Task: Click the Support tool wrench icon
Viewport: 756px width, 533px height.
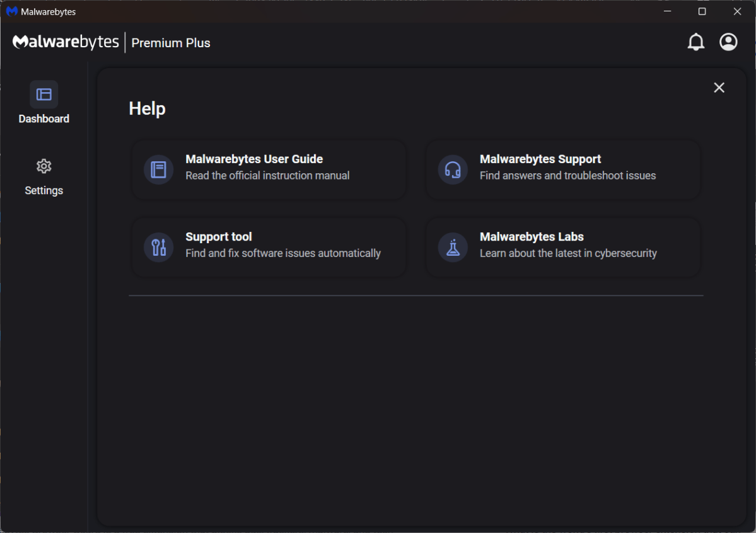Action: [159, 247]
